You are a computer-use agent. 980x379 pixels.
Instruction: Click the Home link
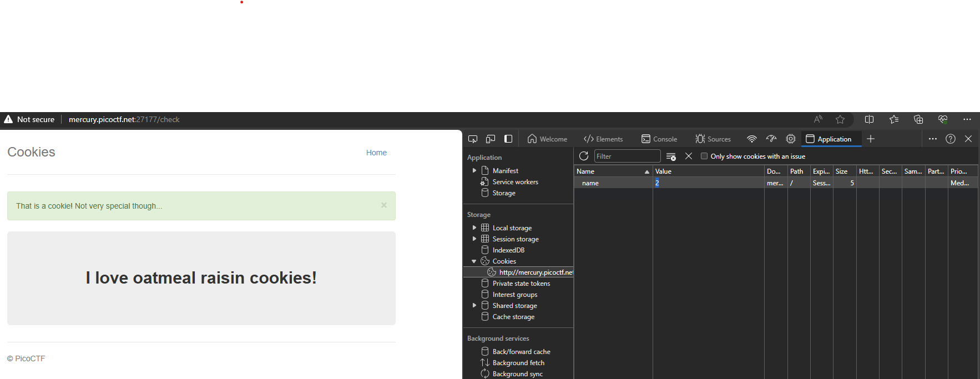click(376, 153)
